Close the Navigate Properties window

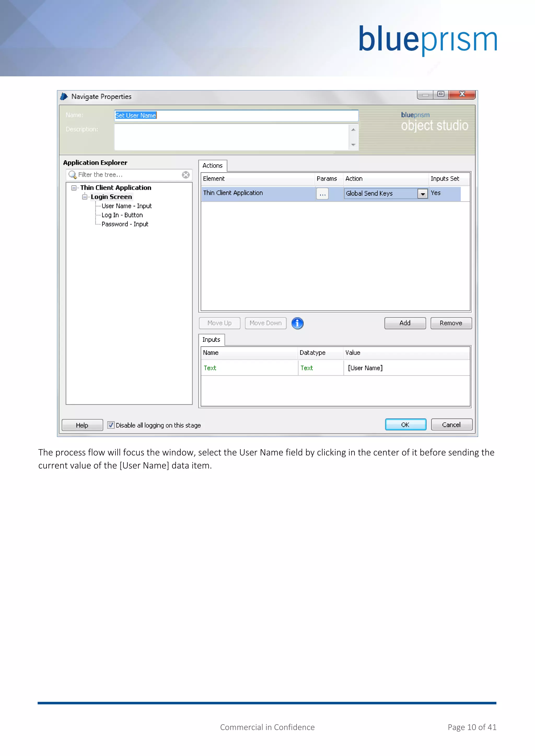[462, 94]
